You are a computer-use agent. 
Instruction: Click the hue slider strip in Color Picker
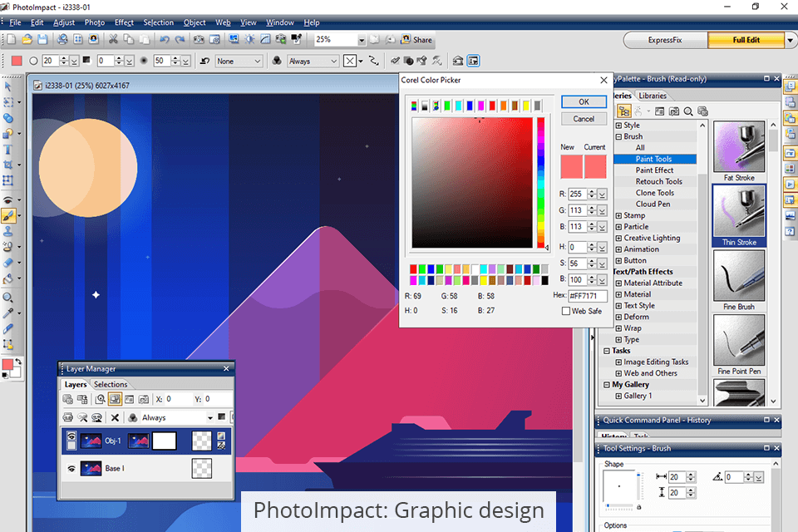pyautogui.click(x=540, y=182)
